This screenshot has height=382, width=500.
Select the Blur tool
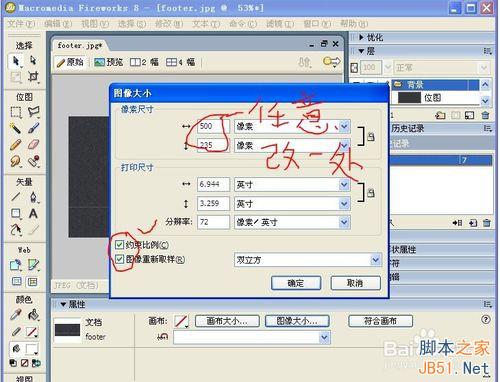pos(15,162)
